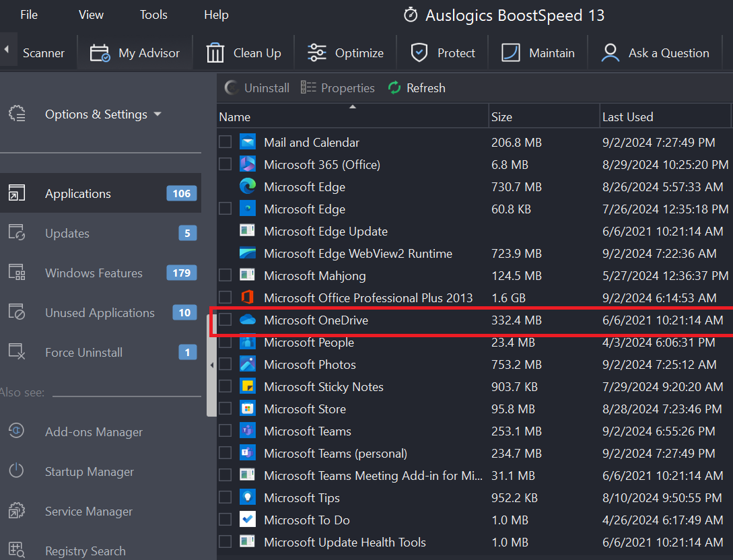Click the 730.7 MB size cell
This screenshot has height=560, width=733.
[516, 186]
